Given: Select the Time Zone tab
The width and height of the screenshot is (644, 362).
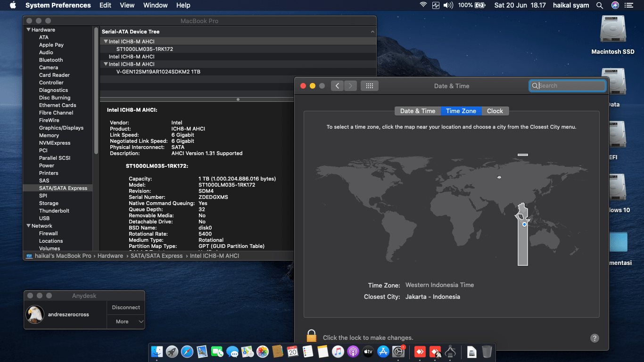Looking at the screenshot, I should click(x=461, y=111).
